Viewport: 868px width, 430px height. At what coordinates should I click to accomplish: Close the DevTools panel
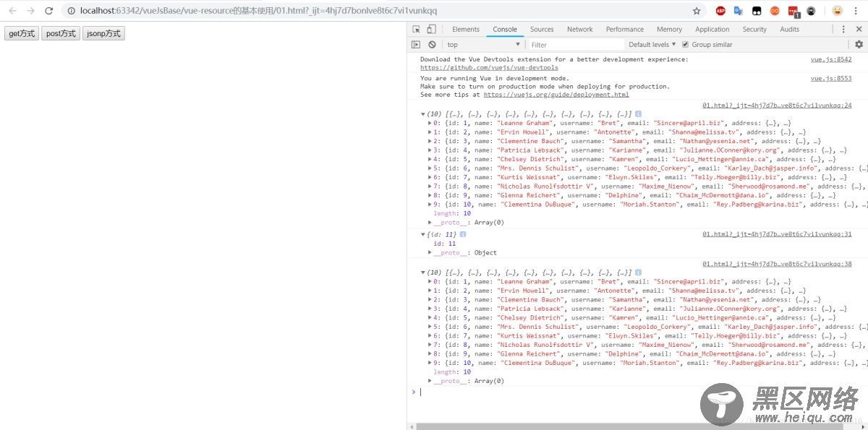pyautogui.click(x=859, y=29)
